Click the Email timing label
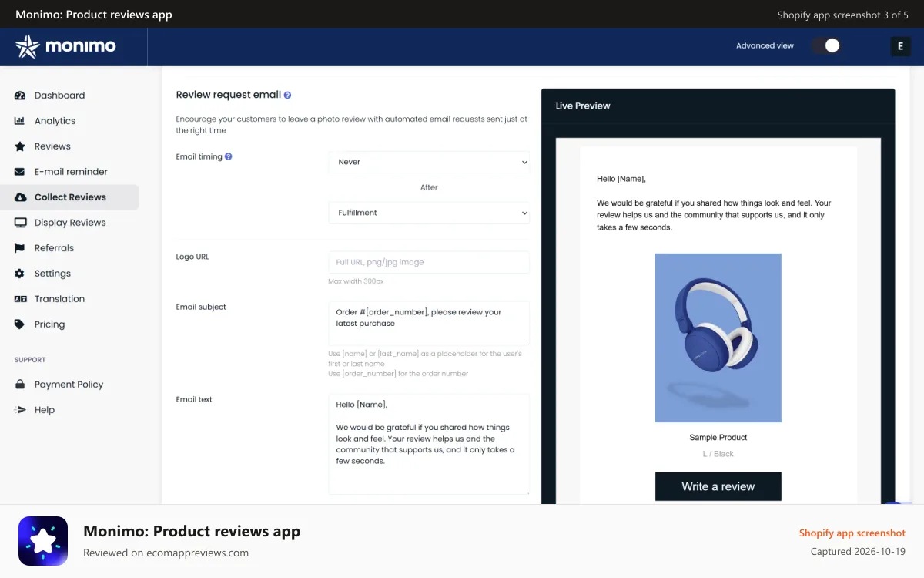This screenshot has width=924, height=578. click(199, 156)
